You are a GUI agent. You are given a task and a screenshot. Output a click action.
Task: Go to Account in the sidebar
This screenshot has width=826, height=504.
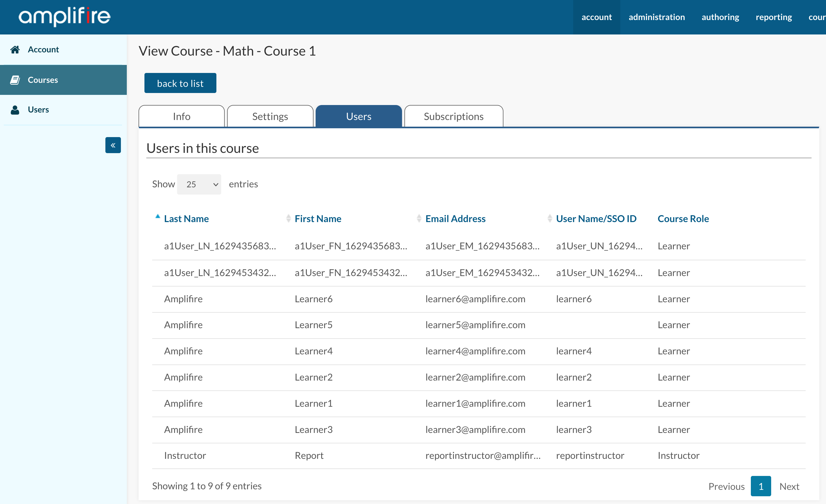point(63,49)
